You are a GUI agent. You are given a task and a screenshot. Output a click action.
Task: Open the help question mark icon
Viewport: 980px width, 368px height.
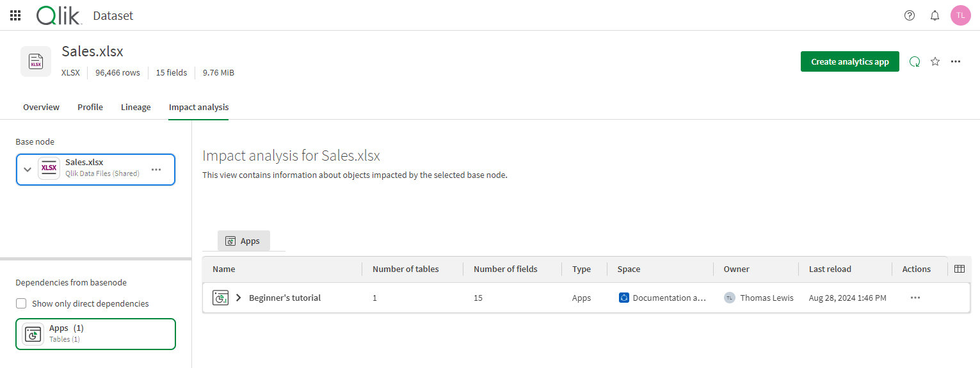909,15
